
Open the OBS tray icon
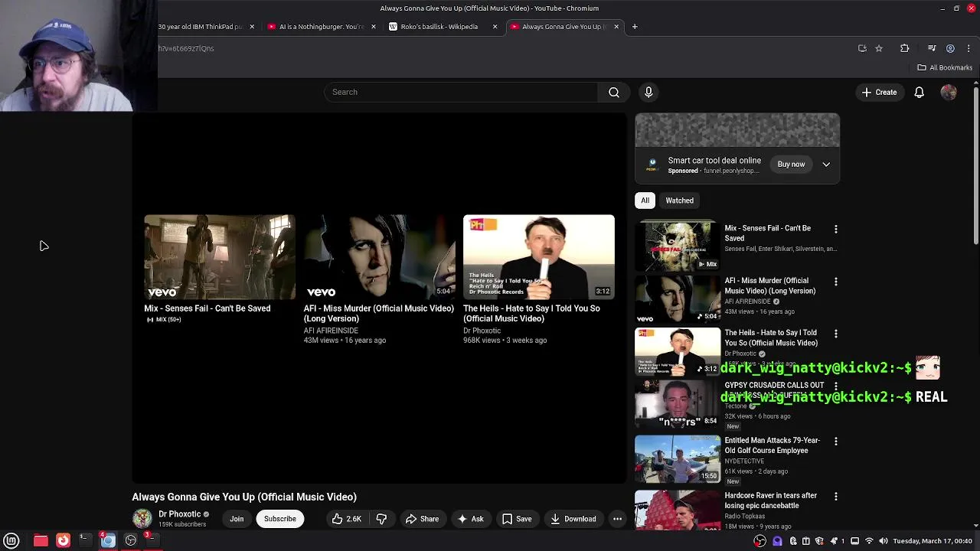point(759,541)
